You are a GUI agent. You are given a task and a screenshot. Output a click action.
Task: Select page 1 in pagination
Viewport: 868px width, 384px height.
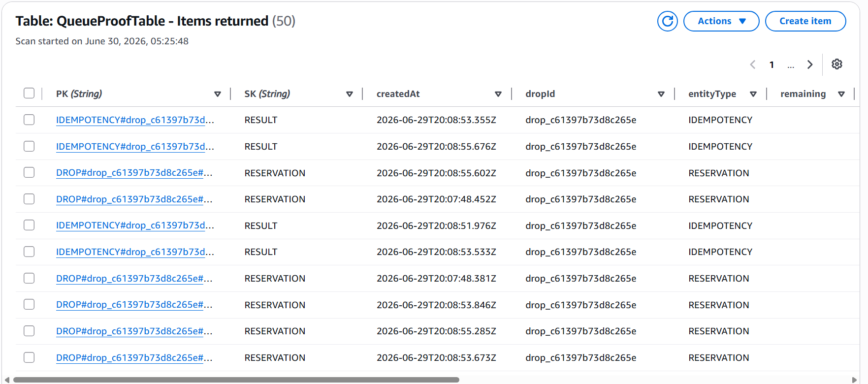(x=772, y=64)
